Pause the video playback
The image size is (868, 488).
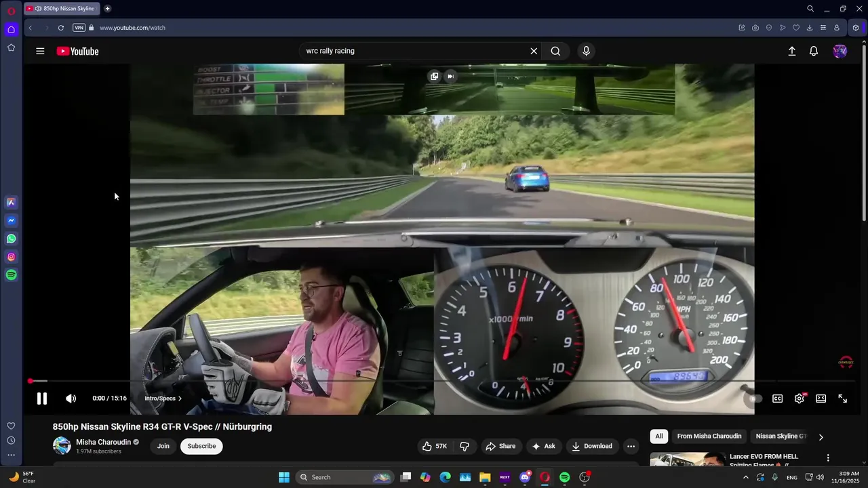coord(42,399)
